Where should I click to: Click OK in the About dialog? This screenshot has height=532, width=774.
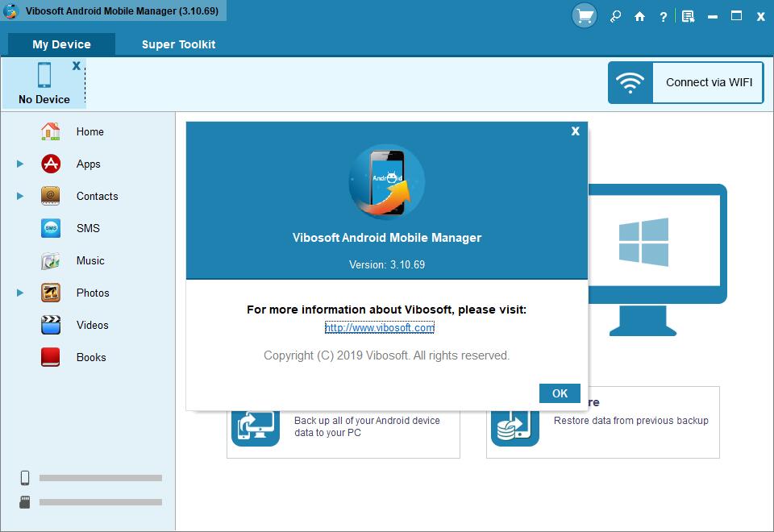pyautogui.click(x=560, y=393)
